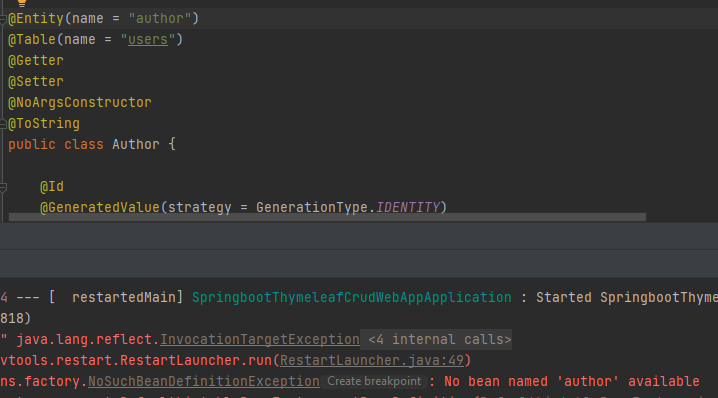
Task: Open the NoSuchBeanDefinitionException link
Action: pyautogui.click(x=204, y=382)
